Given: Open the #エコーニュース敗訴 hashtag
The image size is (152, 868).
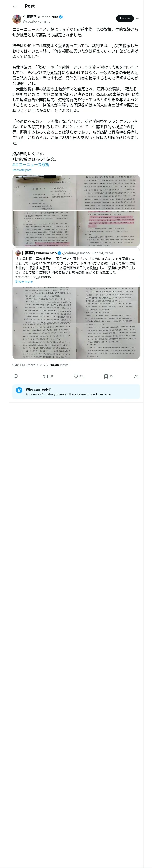Looking at the screenshot, I should tap(31, 165).
